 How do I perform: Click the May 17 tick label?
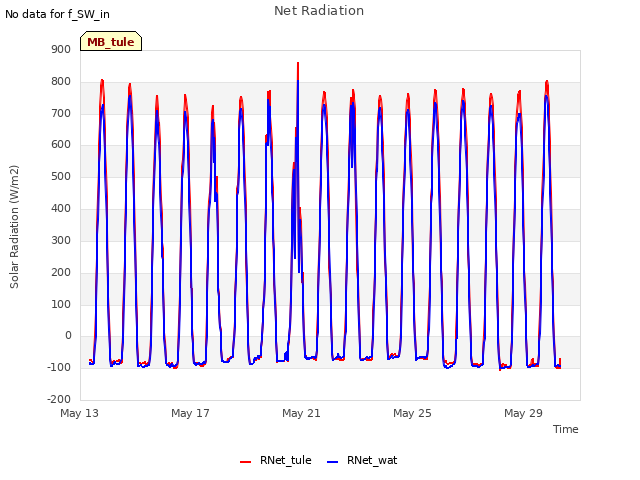190,413
